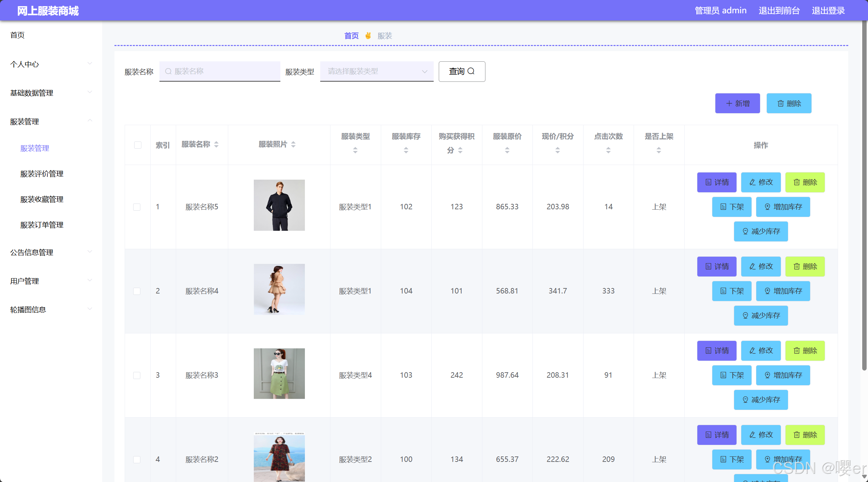
Task: Click the photo thumbnail of 服装名称4
Action: [x=279, y=289]
